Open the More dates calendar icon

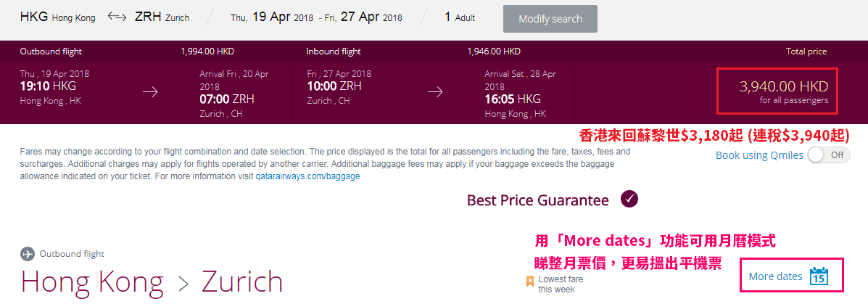819,276
